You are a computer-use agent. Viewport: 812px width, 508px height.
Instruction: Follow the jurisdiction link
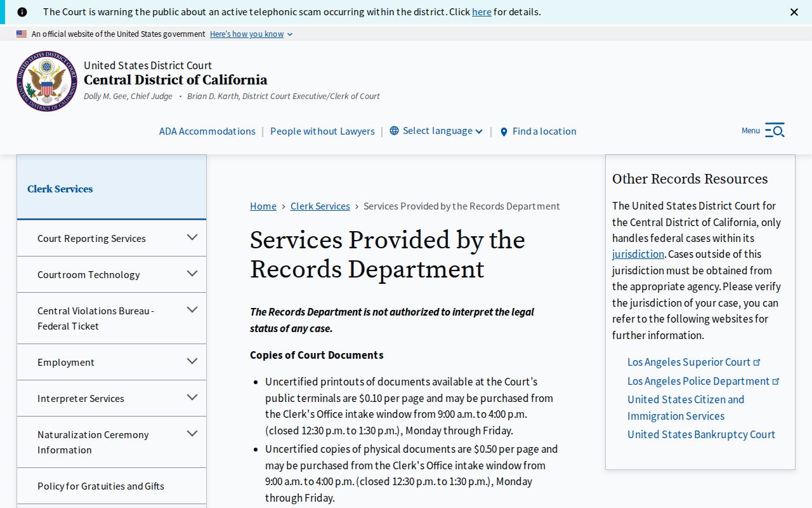coord(638,254)
